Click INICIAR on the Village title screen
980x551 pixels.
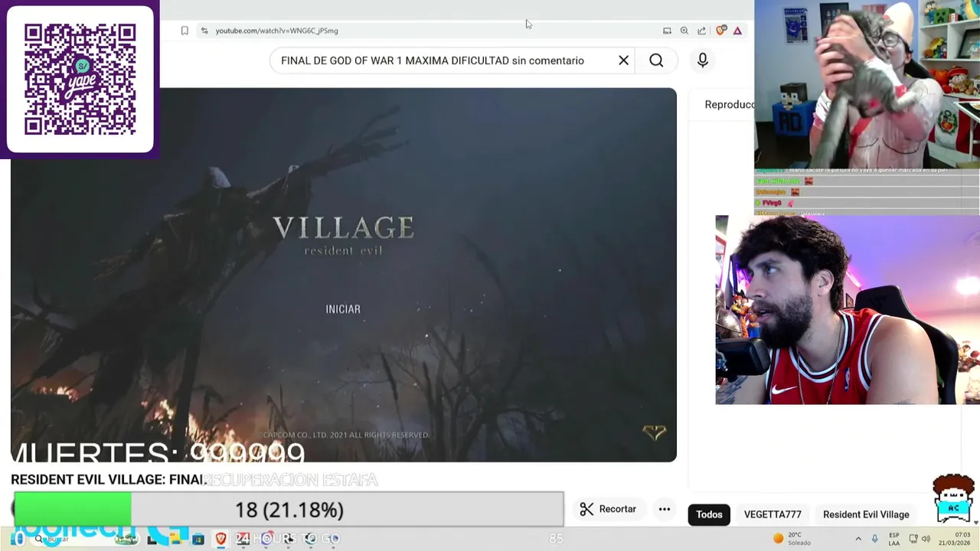point(343,309)
